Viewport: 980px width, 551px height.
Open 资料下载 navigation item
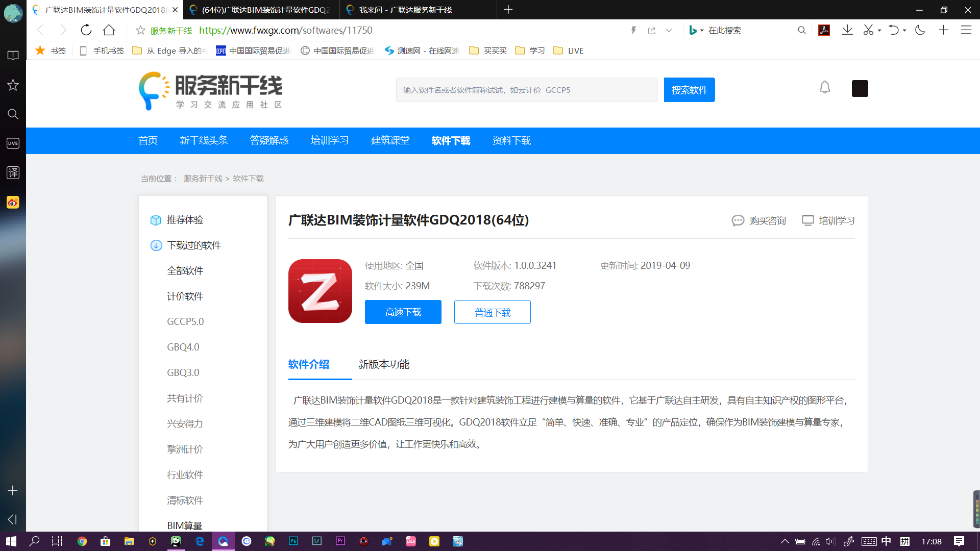pyautogui.click(x=511, y=140)
